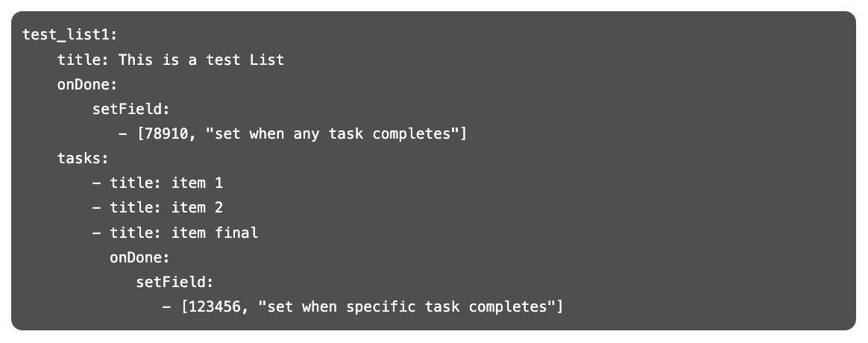Screen dimensions: 868x343
Task: Click the dash before '[123456'
Action: coord(166,306)
